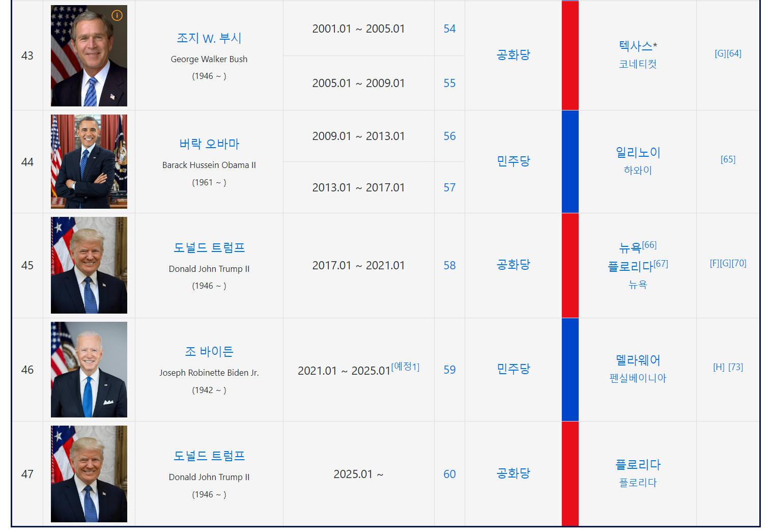Open election number 60 link

click(x=449, y=474)
